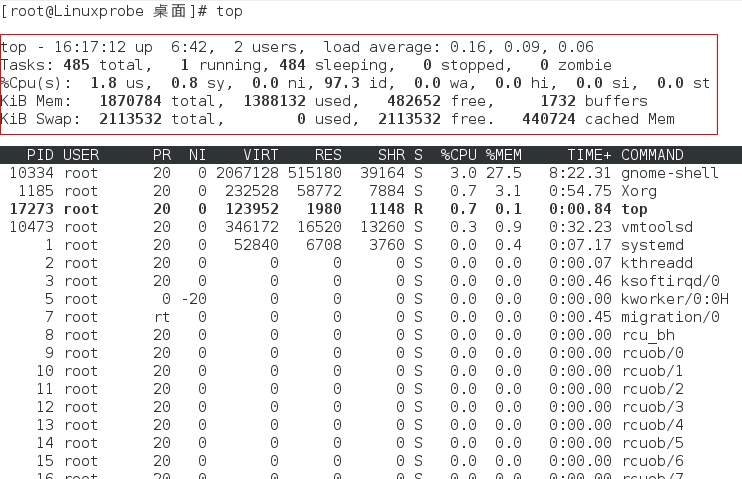
Task: Click the 484 sleeping tasks value
Action: tap(292, 65)
